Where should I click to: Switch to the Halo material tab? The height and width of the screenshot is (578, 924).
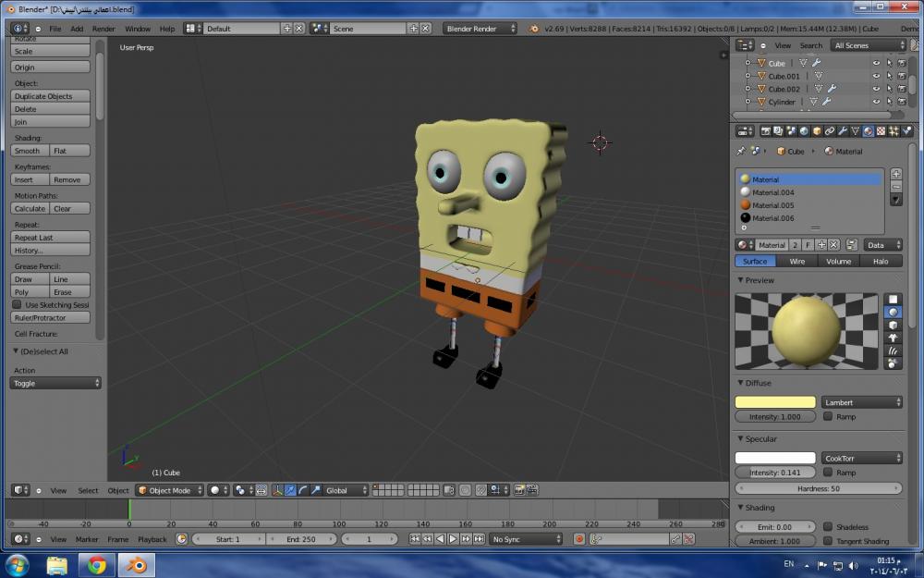click(881, 262)
